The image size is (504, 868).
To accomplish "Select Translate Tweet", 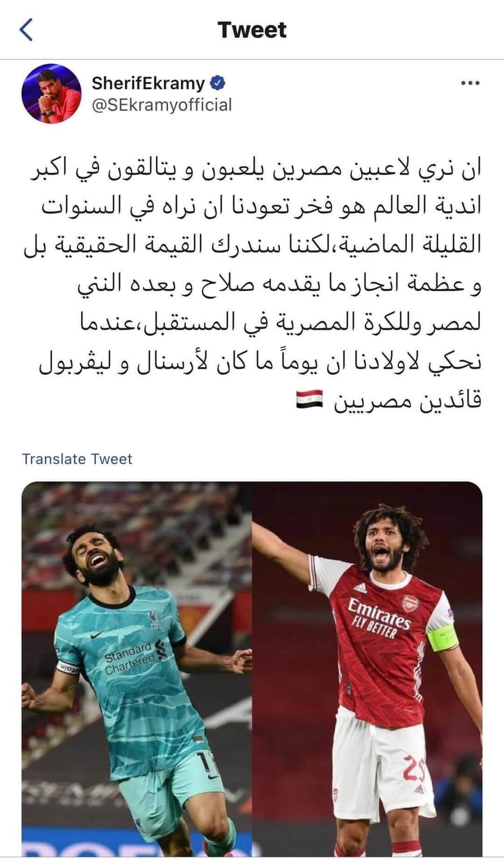I will click(77, 459).
